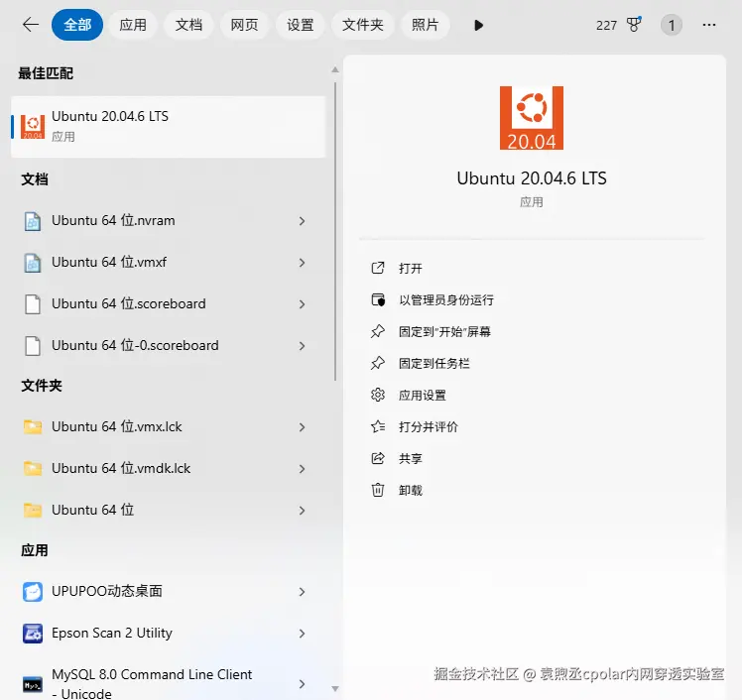Open the three-dots more options menu

pyautogui.click(x=709, y=25)
